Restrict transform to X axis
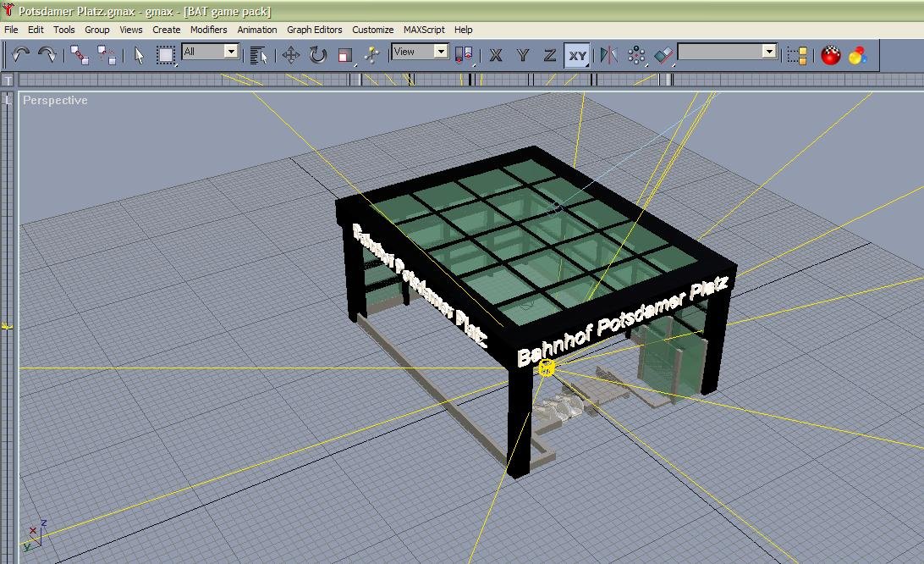Screen dimensions: 924x564 [x=496, y=55]
